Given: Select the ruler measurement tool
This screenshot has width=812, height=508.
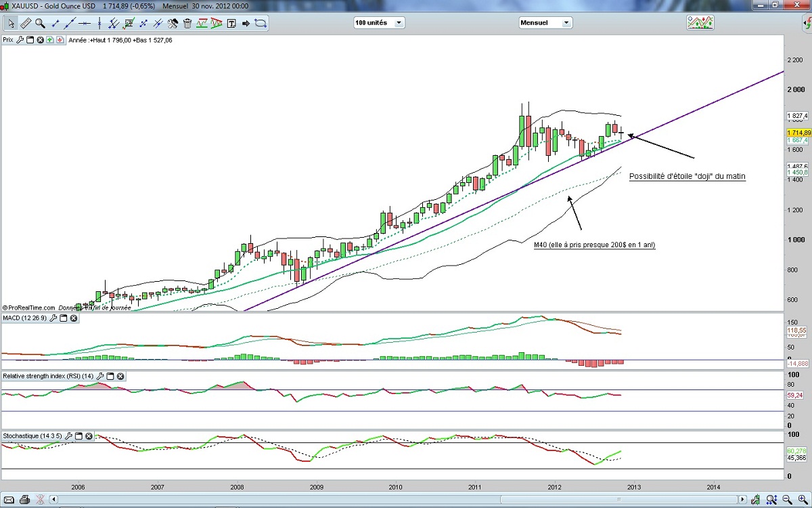Looking at the screenshot, I should coord(26,23).
